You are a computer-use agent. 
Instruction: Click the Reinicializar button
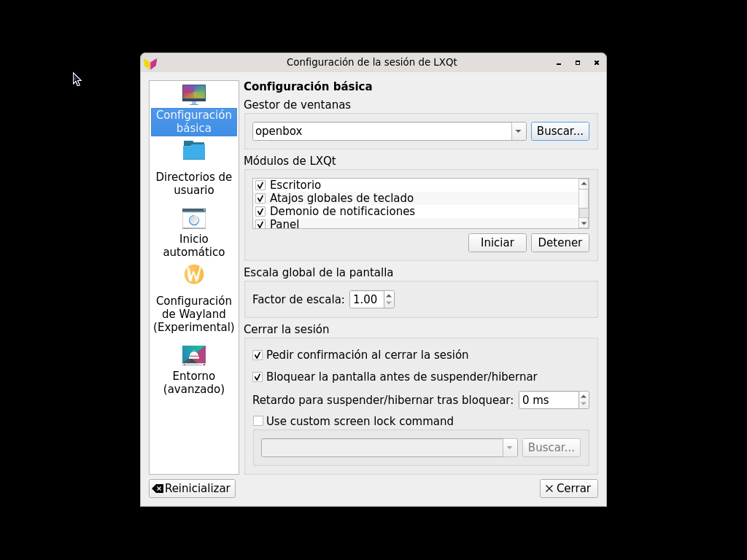tap(192, 489)
